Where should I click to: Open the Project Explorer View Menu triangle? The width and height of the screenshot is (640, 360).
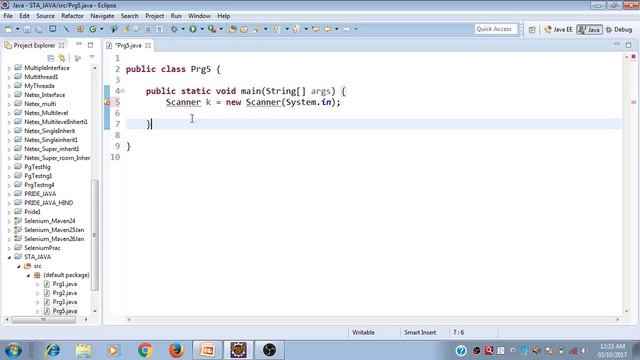[x=92, y=58]
